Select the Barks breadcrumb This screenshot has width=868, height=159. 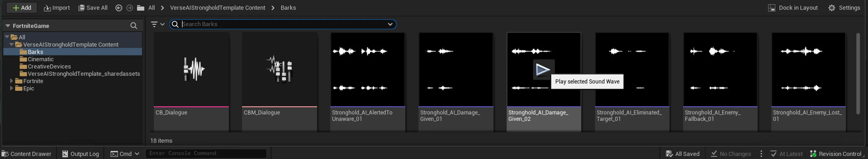[x=288, y=8]
